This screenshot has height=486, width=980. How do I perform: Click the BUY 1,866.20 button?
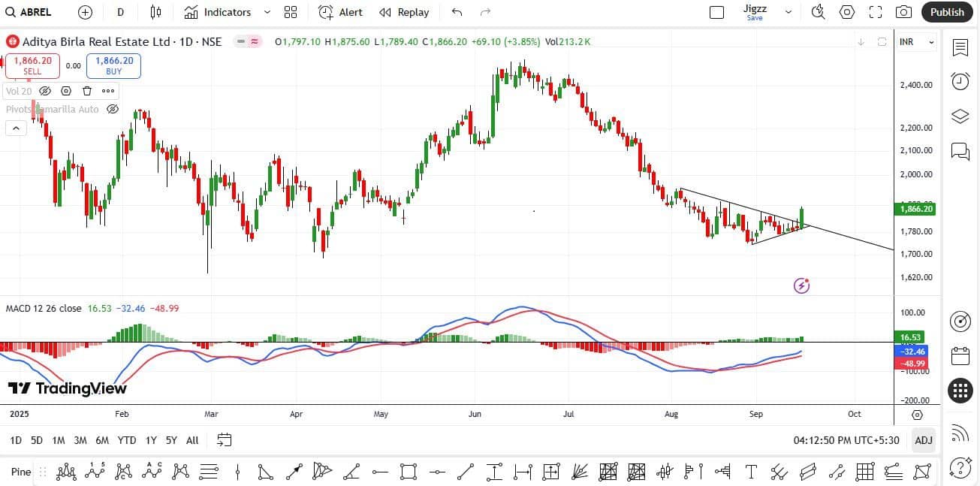113,66
